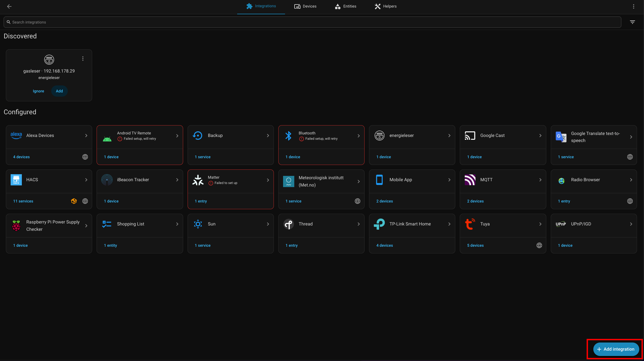Go back using the arrow icon

(x=9, y=6)
